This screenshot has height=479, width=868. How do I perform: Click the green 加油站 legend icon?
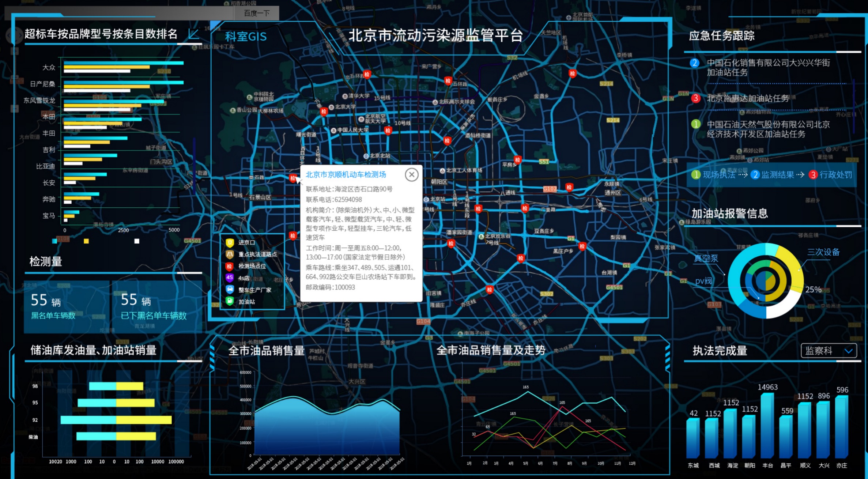pyautogui.click(x=230, y=301)
